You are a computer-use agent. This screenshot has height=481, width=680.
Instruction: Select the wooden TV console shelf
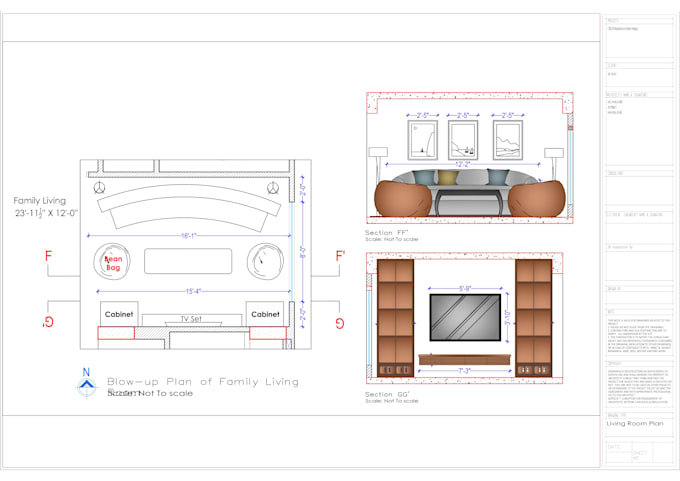464,359
